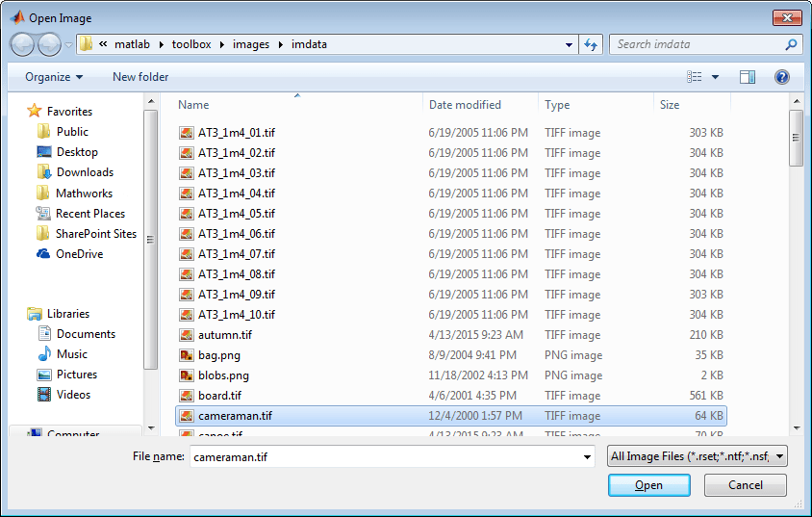Image resolution: width=812 pixels, height=517 pixels.
Task: Sort by Name column header
Action: [193, 105]
